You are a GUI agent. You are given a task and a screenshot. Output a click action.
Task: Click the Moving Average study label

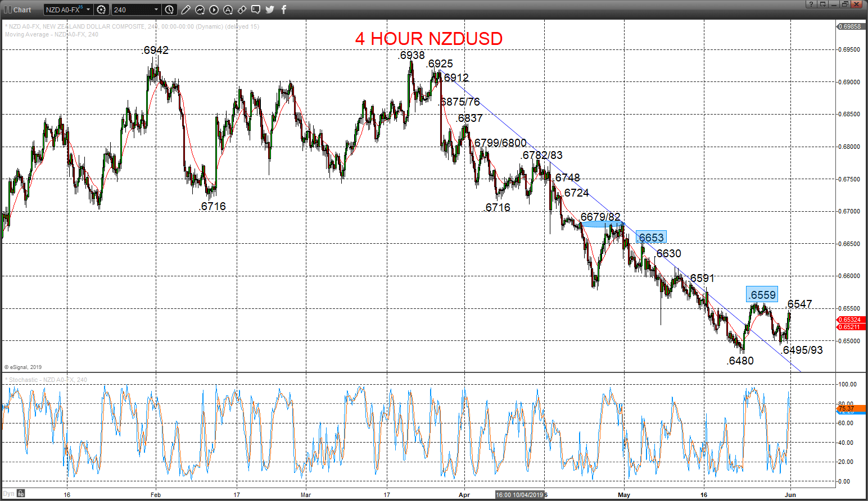tap(52, 34)
